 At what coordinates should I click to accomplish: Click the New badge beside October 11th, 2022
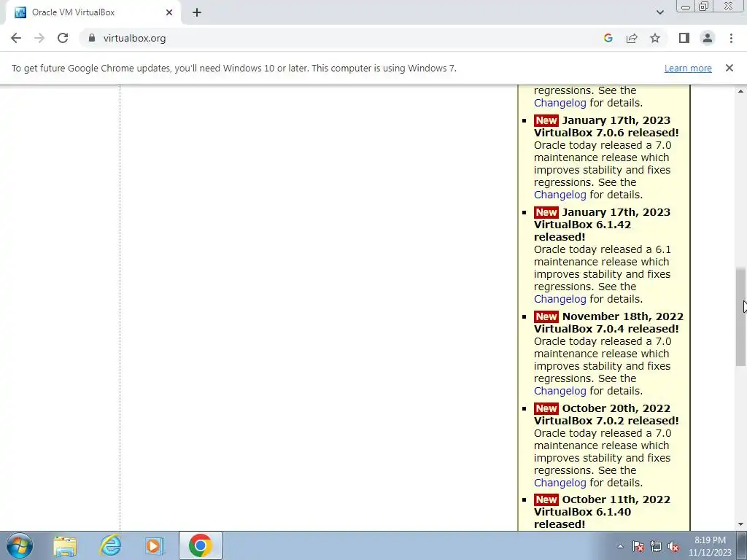tap(546, 499)
